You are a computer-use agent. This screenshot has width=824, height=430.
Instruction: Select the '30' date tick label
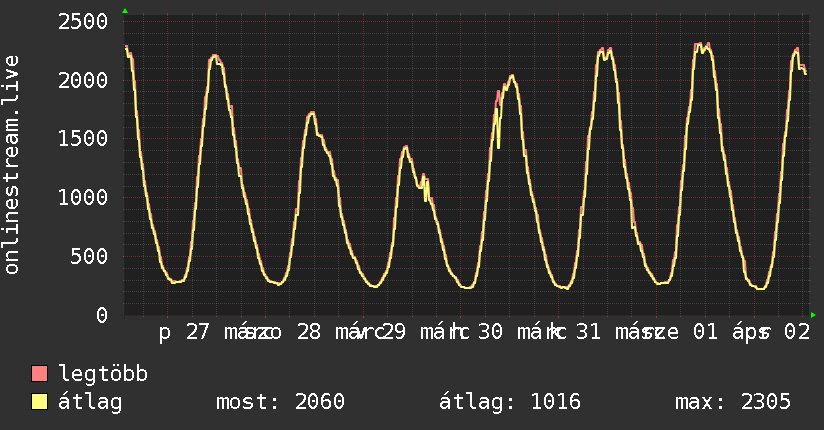[x=489, y=333]
